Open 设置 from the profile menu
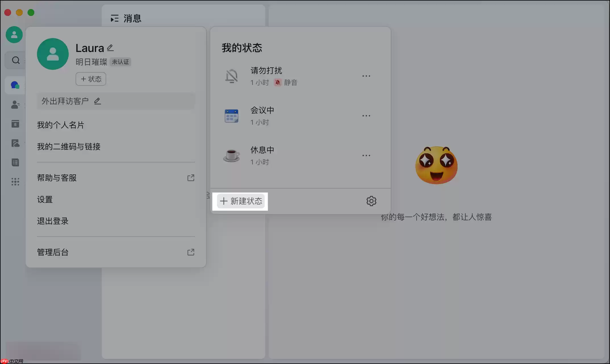This screenshot has width=610, height=364. 45,200
